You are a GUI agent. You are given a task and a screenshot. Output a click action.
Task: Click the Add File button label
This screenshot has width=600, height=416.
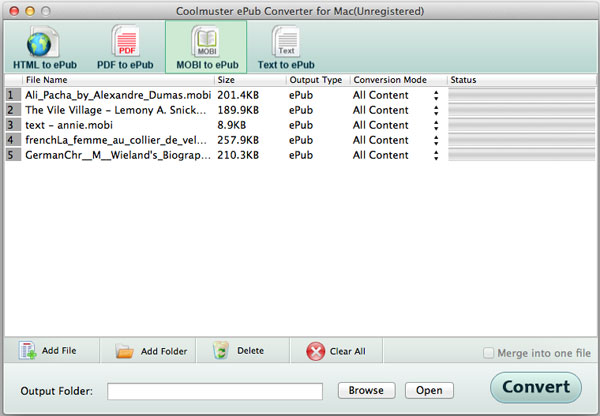[59, 351]
